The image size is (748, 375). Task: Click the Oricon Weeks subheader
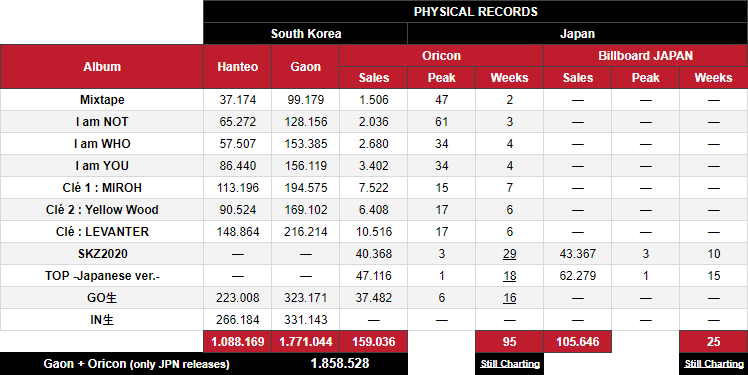[509, 78]
